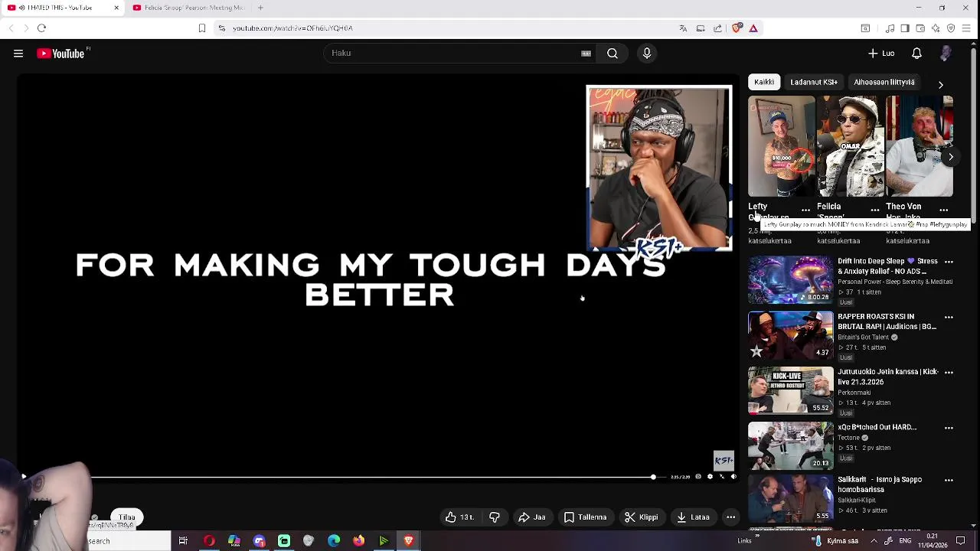Open options for Juttuctokio Jatin video
The image size is (980, 551).
click(949, 372)
